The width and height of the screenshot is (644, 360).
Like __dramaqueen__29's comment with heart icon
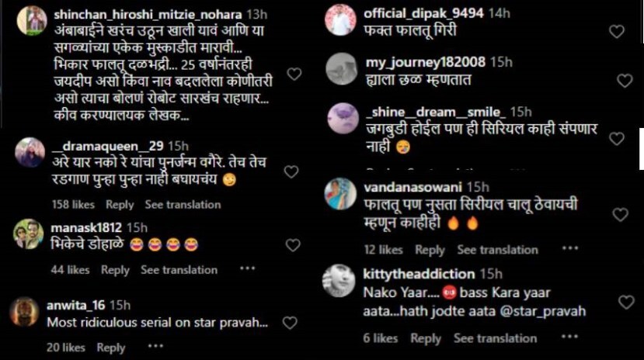tap(291, 171)
